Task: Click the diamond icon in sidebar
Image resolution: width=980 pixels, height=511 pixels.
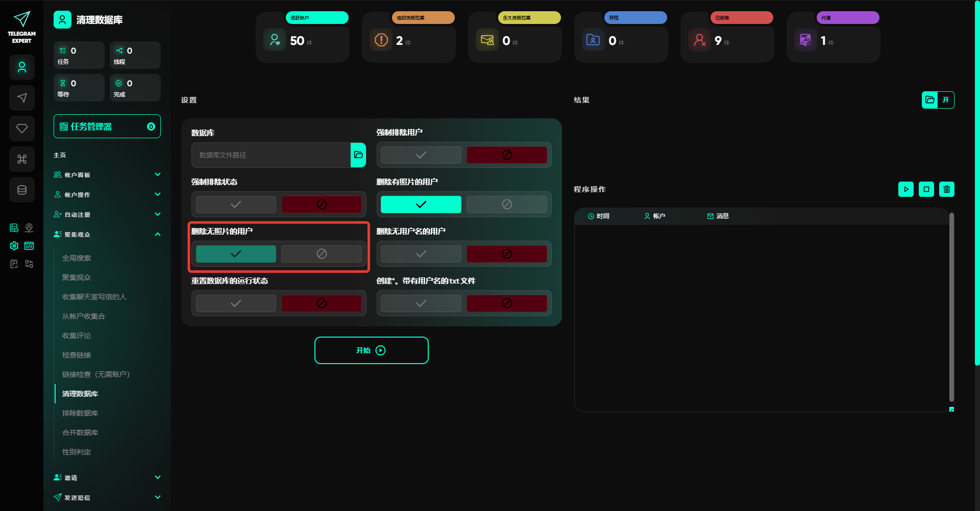Action: point(22,129)
